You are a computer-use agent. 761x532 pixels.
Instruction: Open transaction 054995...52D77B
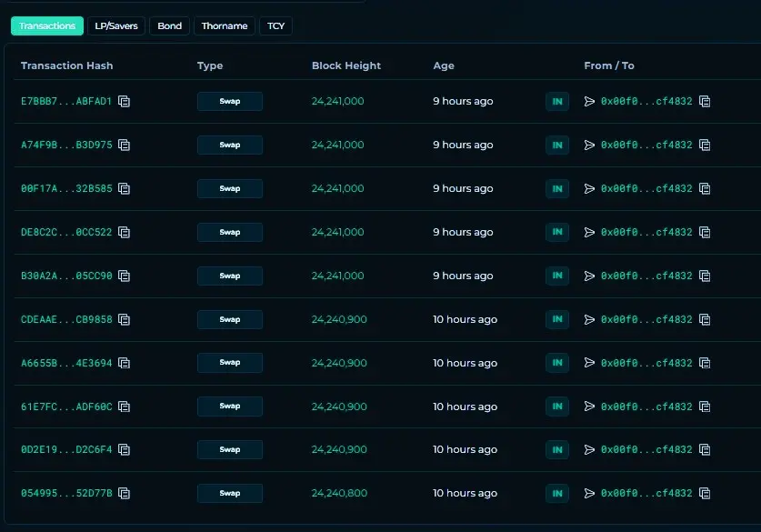click(66, 493)
